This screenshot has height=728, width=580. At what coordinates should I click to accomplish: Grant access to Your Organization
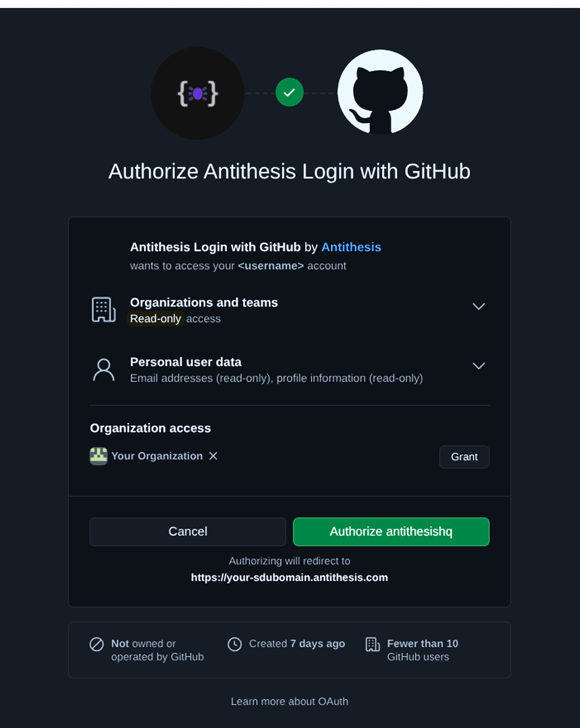[x=465, y=457]
